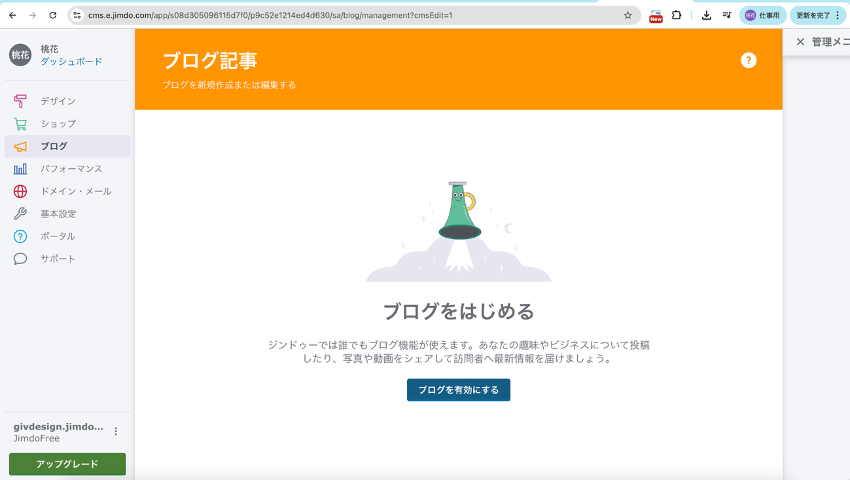Image resolution: width=850 pixels, height=480 pixels.
Task: Click the address bar URL
Action: (270, 15)
